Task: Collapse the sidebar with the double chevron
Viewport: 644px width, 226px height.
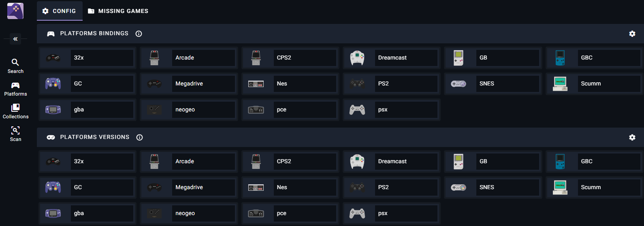Action: (x=15, y=39)
